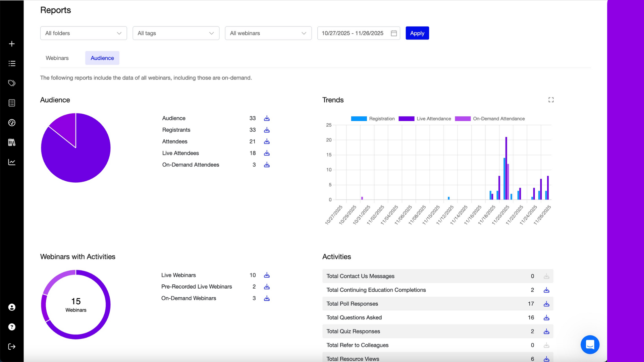Download the Total Poll Responses data

(x=546, y=304)
